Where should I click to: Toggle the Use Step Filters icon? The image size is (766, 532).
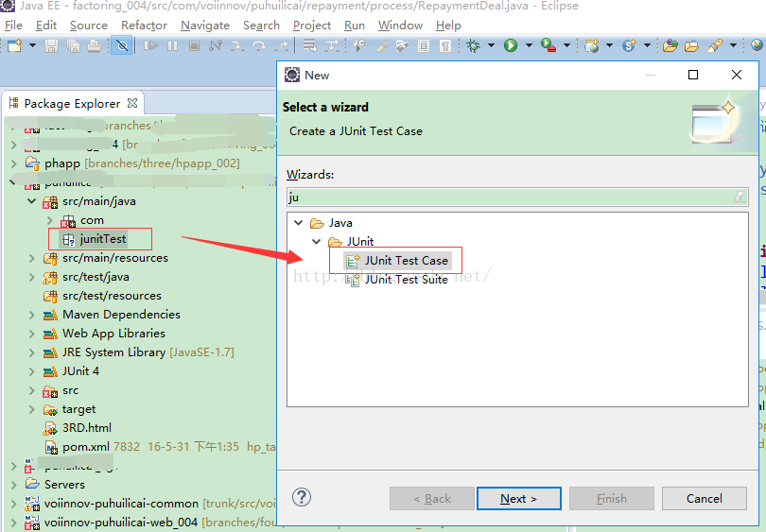tap(332, 46)
